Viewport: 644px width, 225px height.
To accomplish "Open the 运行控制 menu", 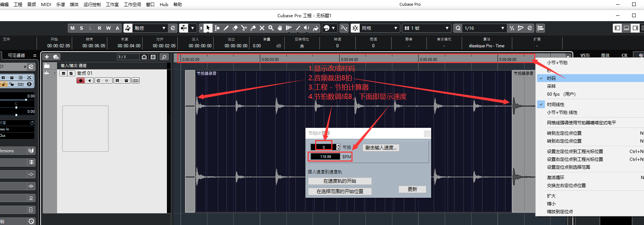I will [92, 4].
